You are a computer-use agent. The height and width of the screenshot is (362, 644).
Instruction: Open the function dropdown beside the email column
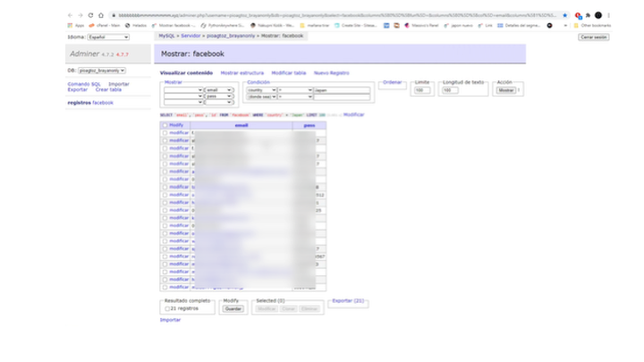click(x=183, y=90)
